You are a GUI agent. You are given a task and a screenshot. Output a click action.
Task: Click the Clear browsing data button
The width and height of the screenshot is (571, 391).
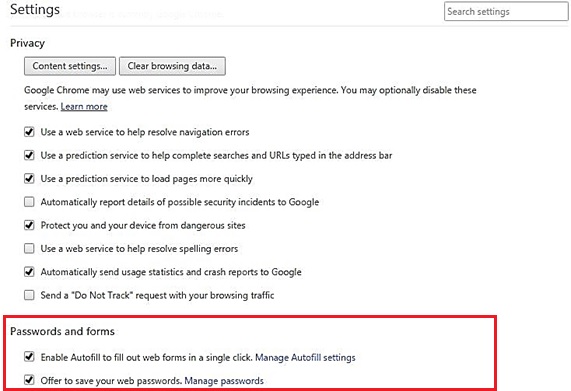tap(172, 66)
